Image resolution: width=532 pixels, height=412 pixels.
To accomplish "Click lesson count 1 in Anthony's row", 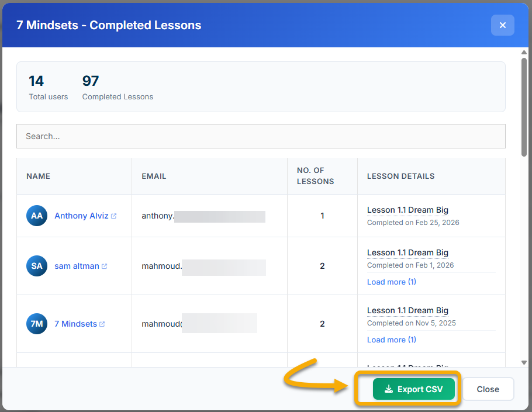I will 322,216.
